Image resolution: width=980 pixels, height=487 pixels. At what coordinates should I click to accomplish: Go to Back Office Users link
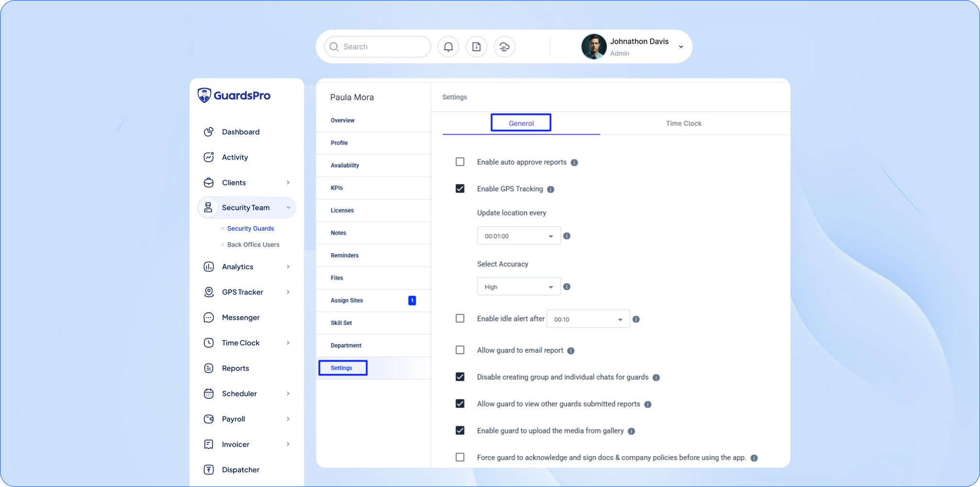(x=253, y=245)
